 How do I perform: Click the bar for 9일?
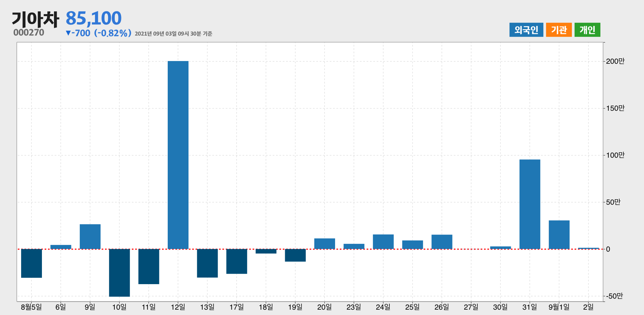(x=90, y=237)
